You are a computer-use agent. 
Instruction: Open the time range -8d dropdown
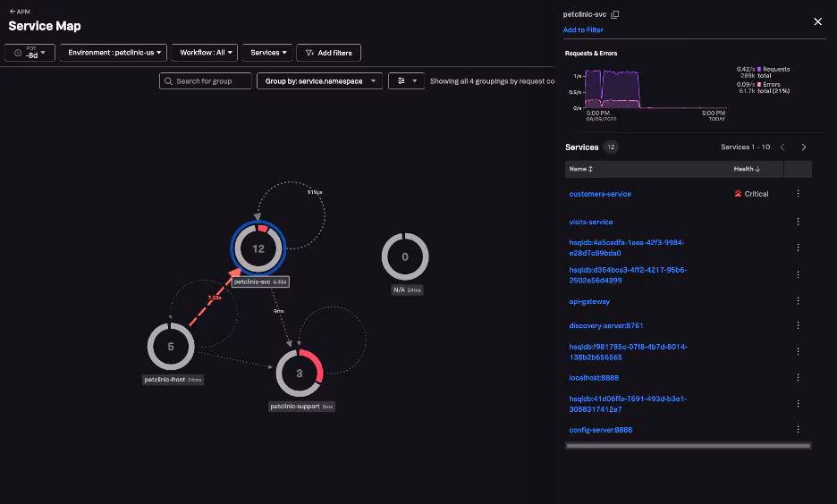pos(30,53)
